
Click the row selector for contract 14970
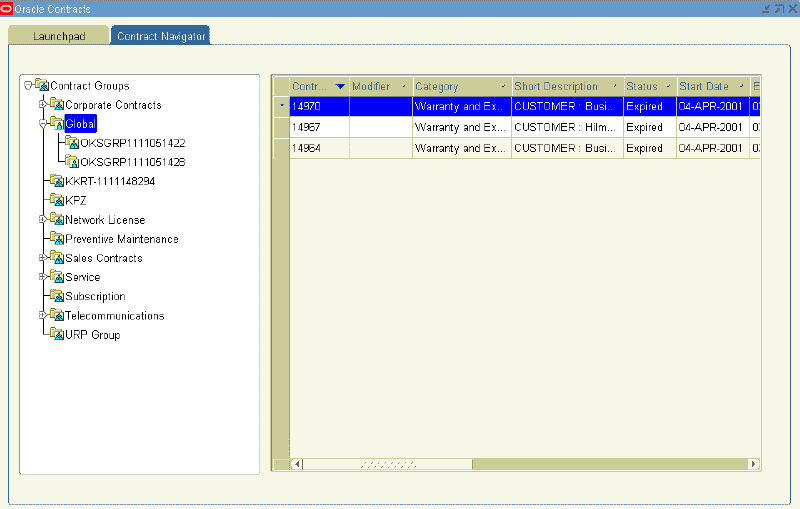(x=282, y=106)
